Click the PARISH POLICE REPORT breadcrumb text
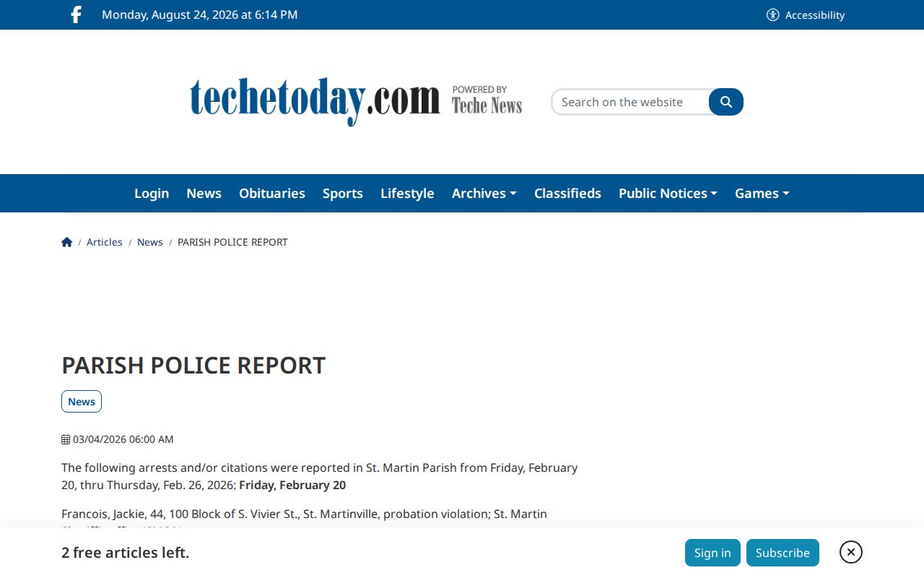The width and height of the screenshot is (924, 578). click(232, 242)
